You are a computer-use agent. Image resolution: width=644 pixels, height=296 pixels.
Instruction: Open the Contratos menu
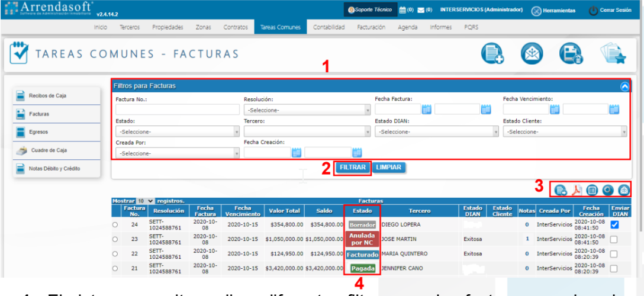[236, 27]
